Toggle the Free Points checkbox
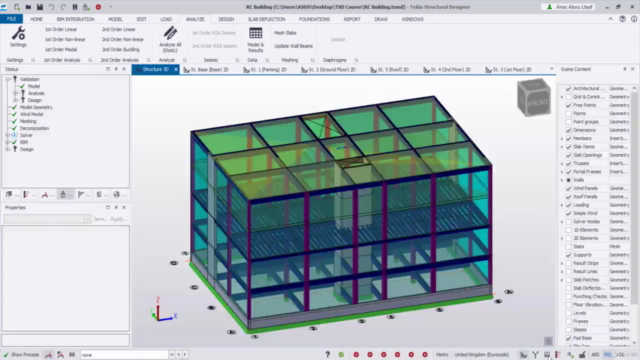The width and height of the screenshot is (640, 360). point(568,105)
